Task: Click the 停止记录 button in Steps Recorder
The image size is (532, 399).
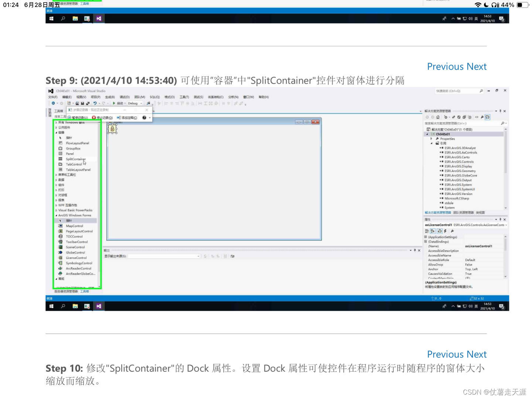Action: click(x=102, y=117)
